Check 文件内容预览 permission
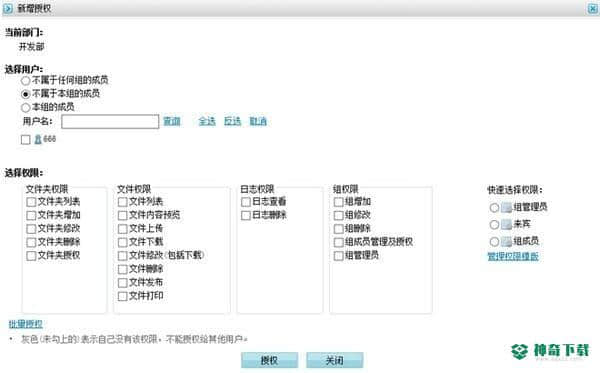The height and width of the screenshot is (373, 600). tap(122, 215)
